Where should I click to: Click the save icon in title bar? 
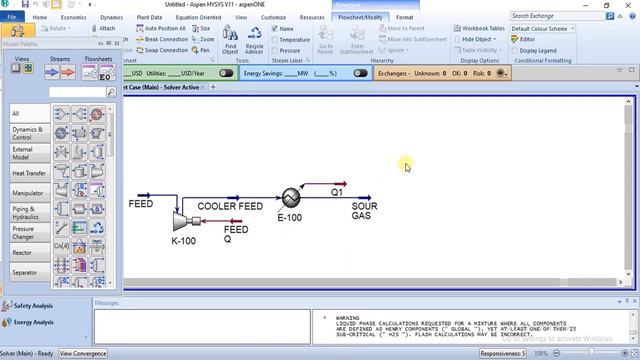(x=25, y=4)
